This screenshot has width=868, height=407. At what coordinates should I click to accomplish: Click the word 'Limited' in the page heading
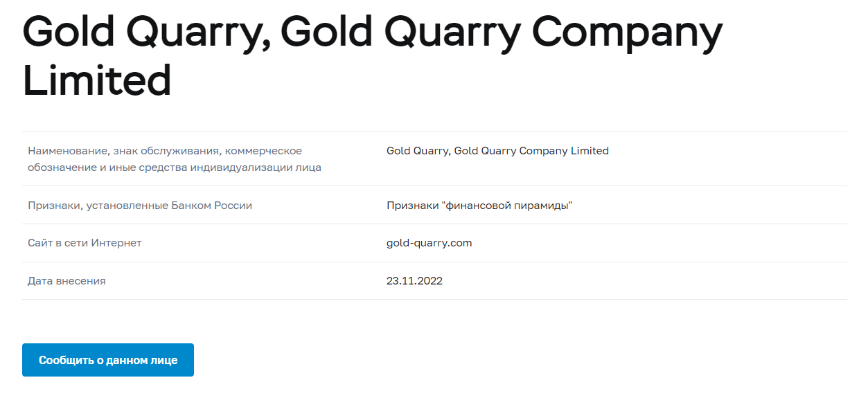(97, 80)
